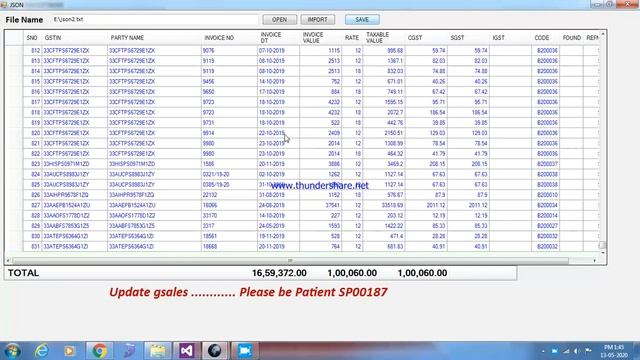Select invoice date cell 07-10-2019
The height and width of the screenshot is (360, 640).
(x=278, y=51)
